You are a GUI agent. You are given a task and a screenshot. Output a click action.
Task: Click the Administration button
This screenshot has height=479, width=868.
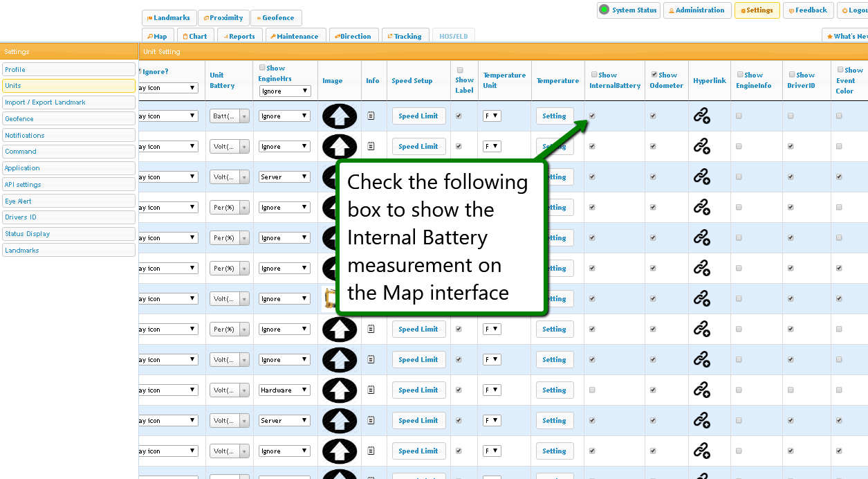[696, 10]
